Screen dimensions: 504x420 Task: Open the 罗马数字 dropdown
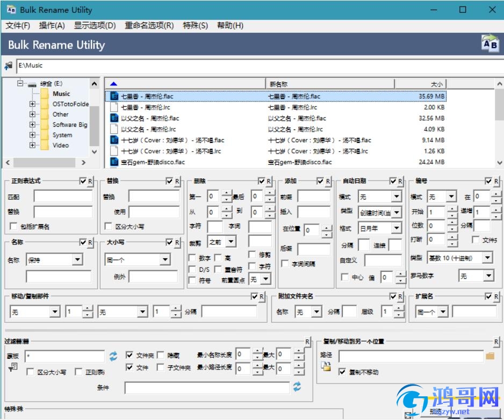pyautogui.click(x=488, y=276)
